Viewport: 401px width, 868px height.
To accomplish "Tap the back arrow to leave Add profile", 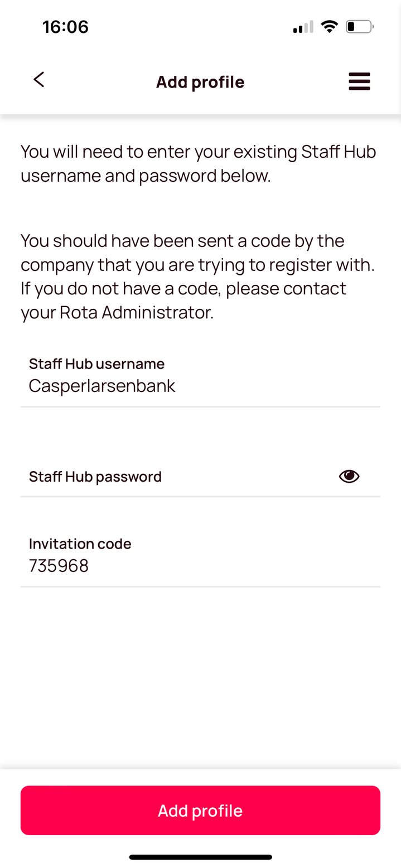I will (x=38, y=79).
